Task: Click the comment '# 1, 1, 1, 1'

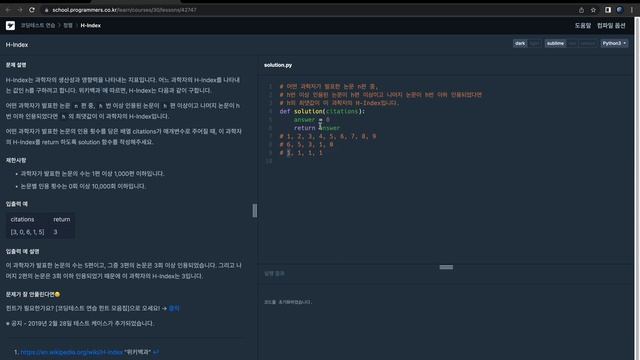Action: [301, 153]
